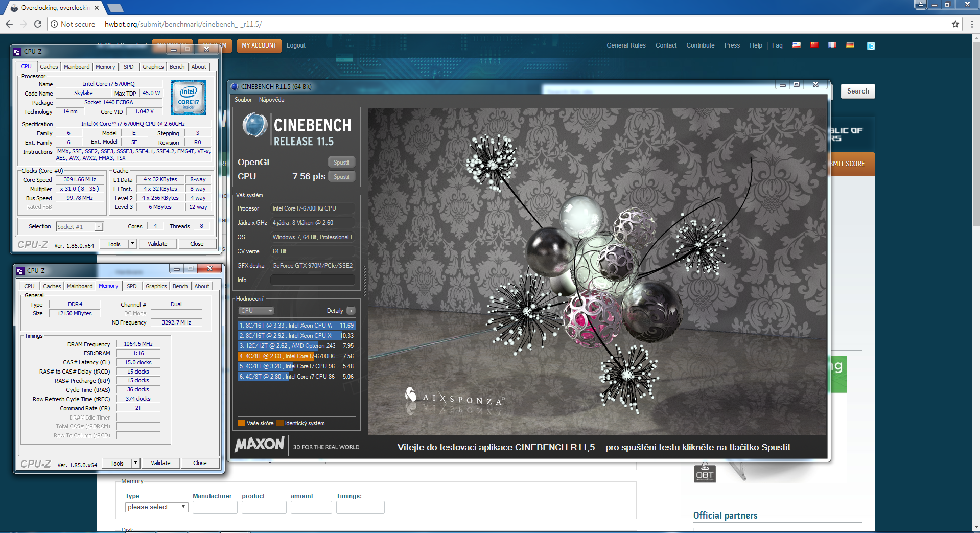Click Validate in bottom CPU-Z window
Viewport: 980px width, 533px height.
click(160, 463)
